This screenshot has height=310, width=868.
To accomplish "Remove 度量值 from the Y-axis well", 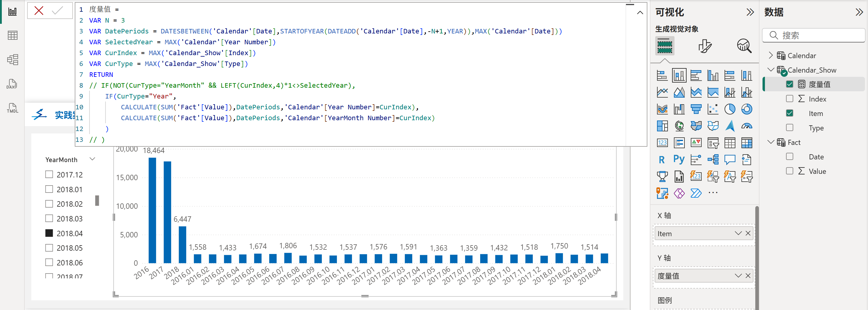I will coord(748,276).
